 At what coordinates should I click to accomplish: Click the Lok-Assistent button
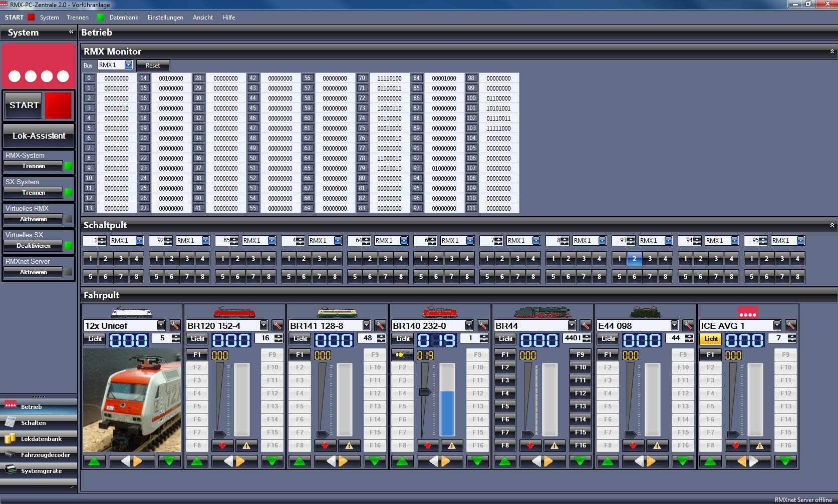pos(39,136)
